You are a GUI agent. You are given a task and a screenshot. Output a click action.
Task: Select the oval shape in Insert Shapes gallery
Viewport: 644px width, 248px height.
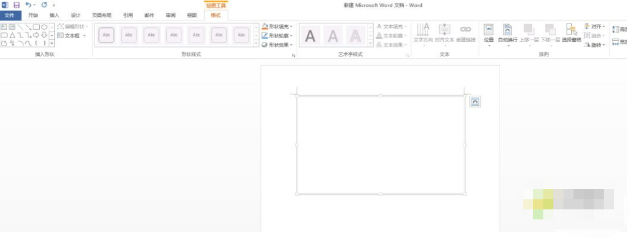(x=44, y=27)
